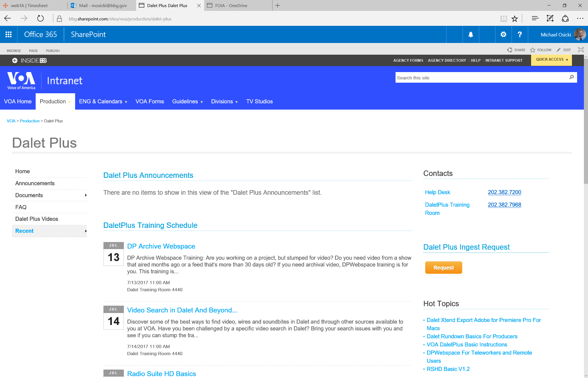Open AGENCY DIRECTORY link
This screenshot has width=588, height=378.
click(447, 60)
